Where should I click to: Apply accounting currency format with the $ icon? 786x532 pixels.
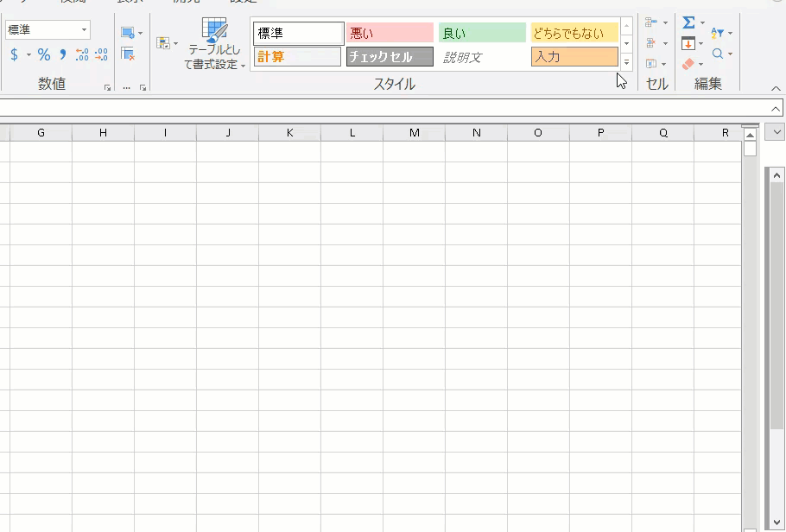click(14, 54)
